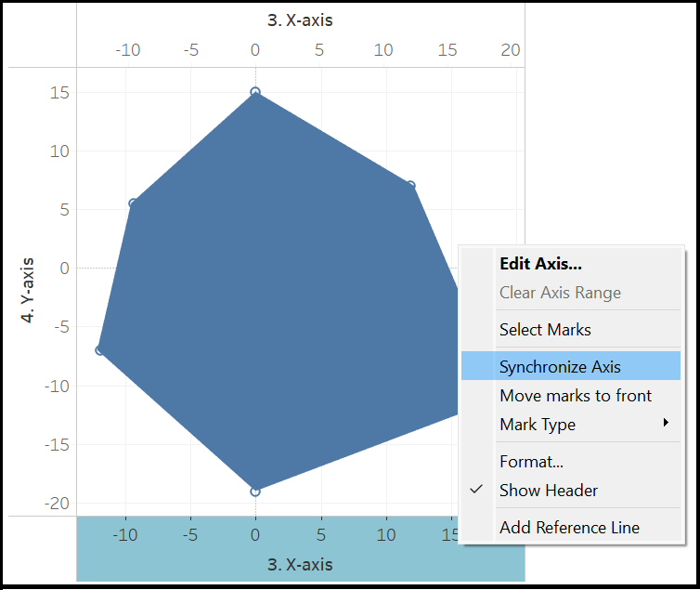
Task: Toggle the Show Header checkmark
Action: pos(477,490)
